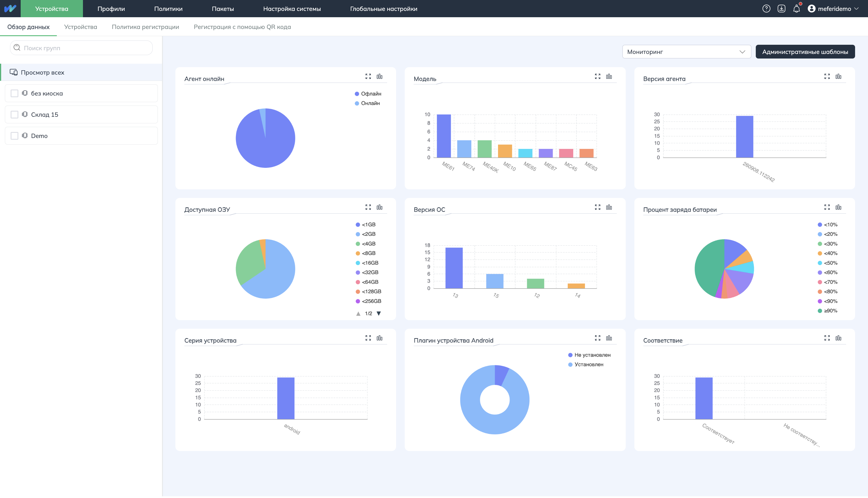This screenshot has height=498, width=868.
Task: Check the без киоска group checkbox
Action: pyautogui.click(x=14, y=94)
